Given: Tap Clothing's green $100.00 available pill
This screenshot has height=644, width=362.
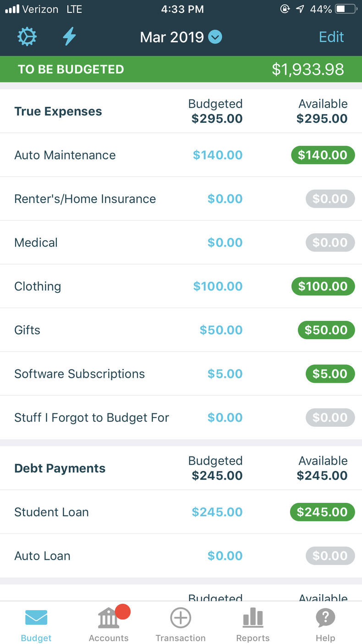Looking at the screenshot, I should (x=323, y=286).
